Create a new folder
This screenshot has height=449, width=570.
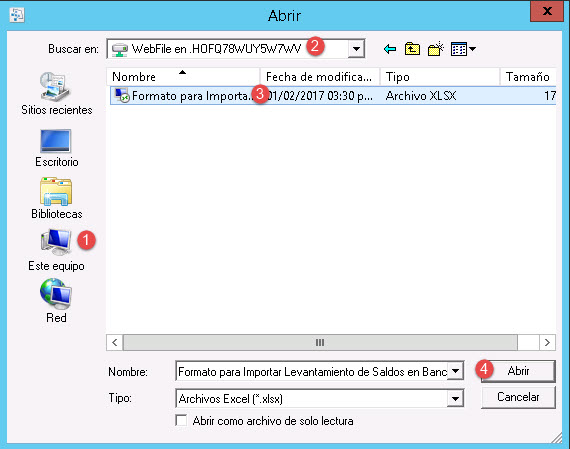point(436,49)
